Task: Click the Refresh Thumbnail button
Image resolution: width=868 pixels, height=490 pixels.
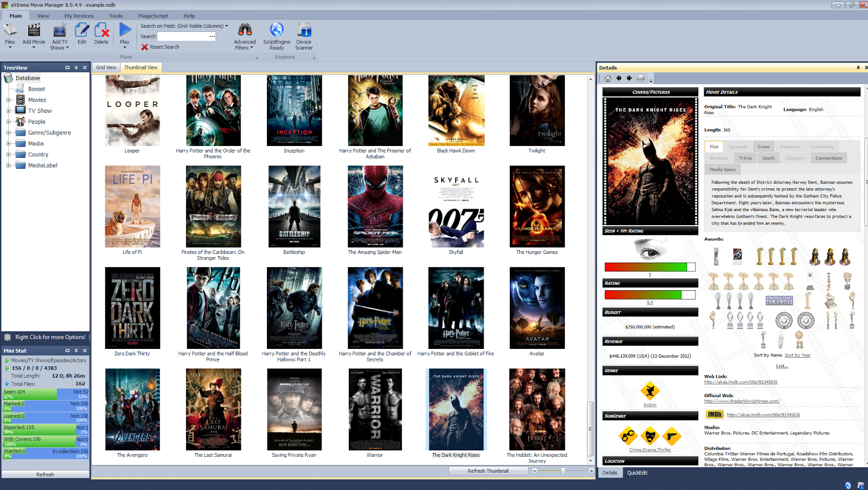Action: point(488,471)
